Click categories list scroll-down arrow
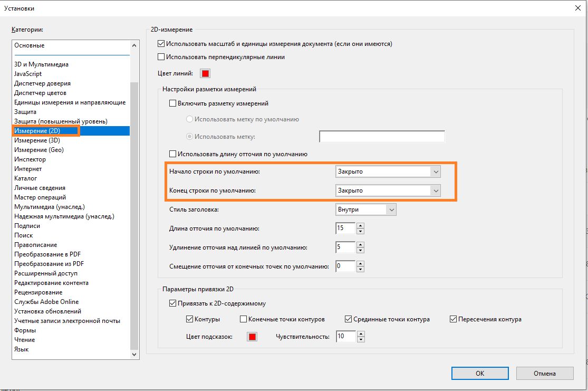The width and height of the screenshot is (588, 391). (134, 354)
